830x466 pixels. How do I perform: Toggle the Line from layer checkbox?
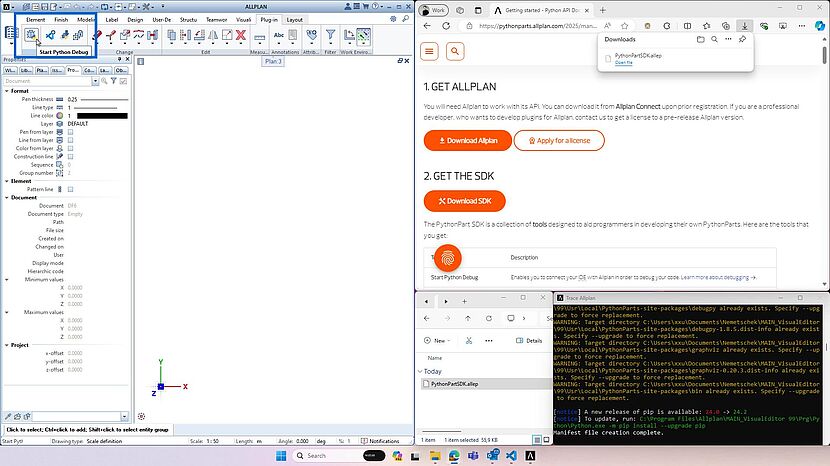pos(70,140)
